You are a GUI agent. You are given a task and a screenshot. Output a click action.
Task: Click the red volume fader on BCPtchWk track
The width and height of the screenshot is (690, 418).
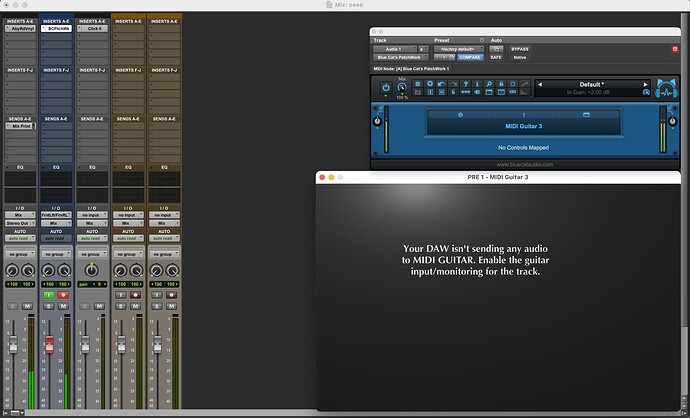coord(49,345)
